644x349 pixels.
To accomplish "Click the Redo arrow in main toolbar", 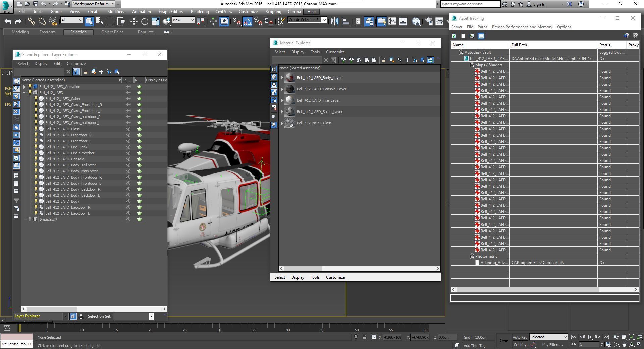I will pos(19,21).
